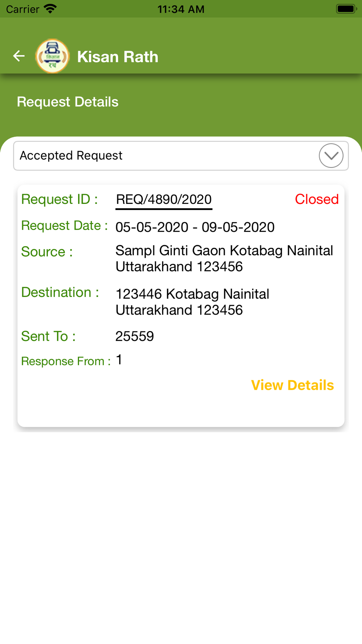
Task: Tap the Sent To value 25559
Action: click(135, 336)
